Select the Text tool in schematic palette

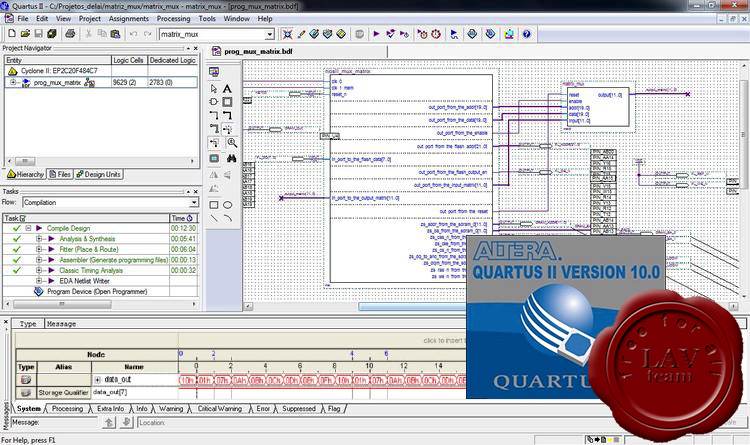228,88
